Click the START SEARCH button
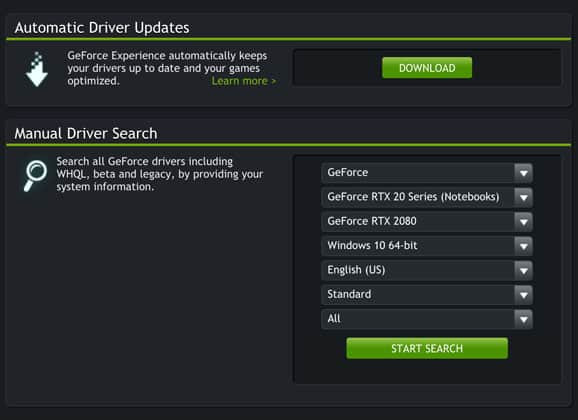This screenshot has height=420, width=578. [427, 348]
